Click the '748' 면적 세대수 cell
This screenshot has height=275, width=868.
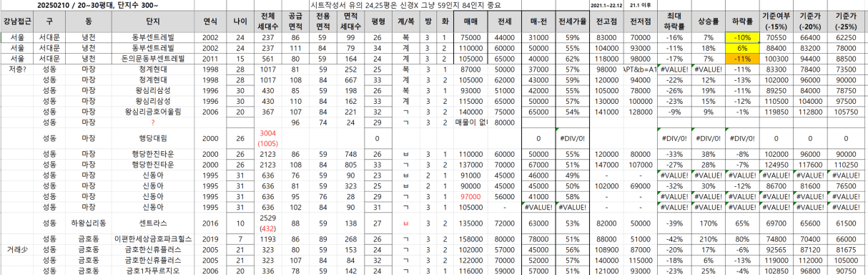350,153
